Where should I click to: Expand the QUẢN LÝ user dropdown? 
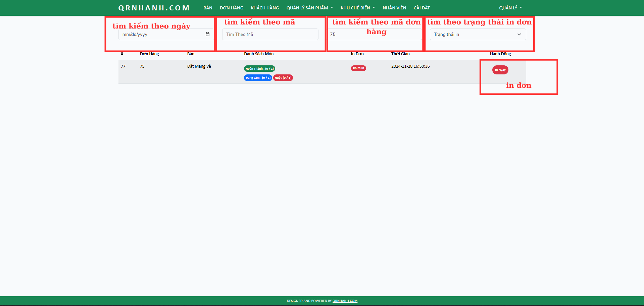pyautogui.click(x=510, y=8)
